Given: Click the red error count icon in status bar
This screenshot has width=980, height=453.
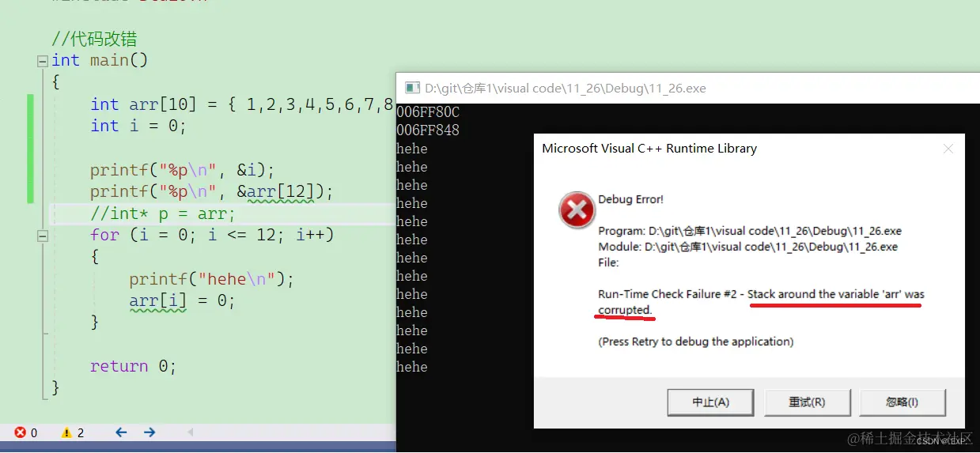Looking at the screenshot, I should click(x=20, y=432).
